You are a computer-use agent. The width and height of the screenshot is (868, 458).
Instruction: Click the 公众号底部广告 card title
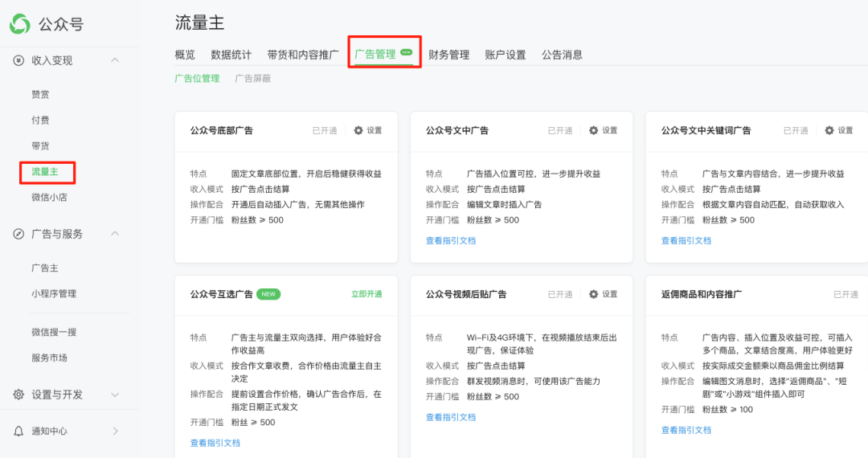pyautogui.click(x=222, y=130)
